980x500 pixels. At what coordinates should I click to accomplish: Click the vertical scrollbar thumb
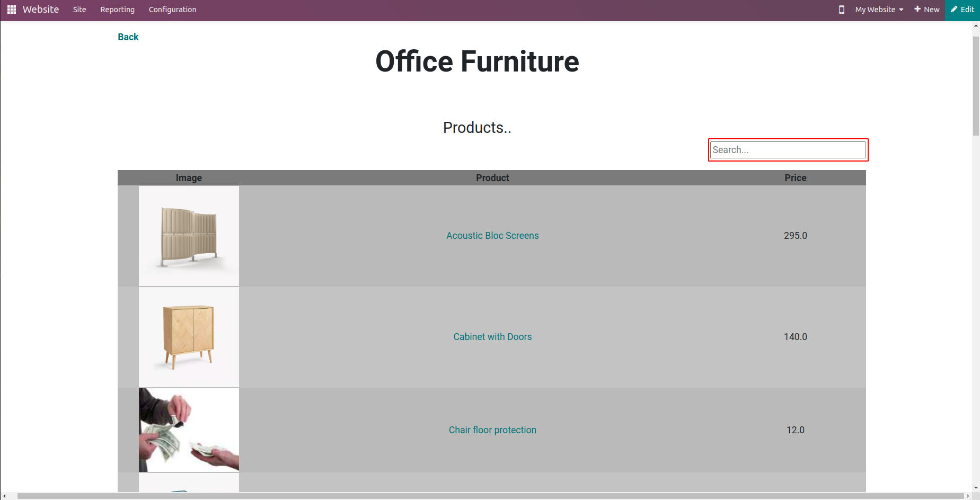pyautogui.click(x=976, y=85)
